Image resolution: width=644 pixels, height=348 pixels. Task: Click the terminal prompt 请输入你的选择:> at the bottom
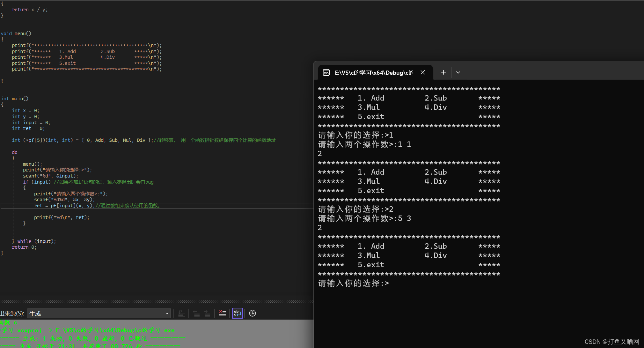click(x=354, y=283)
